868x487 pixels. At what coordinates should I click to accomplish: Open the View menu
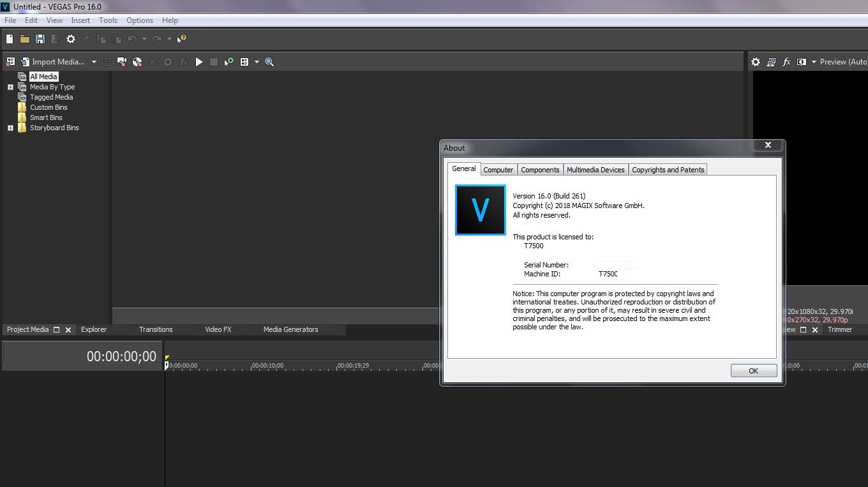click(x=54, y=20)
